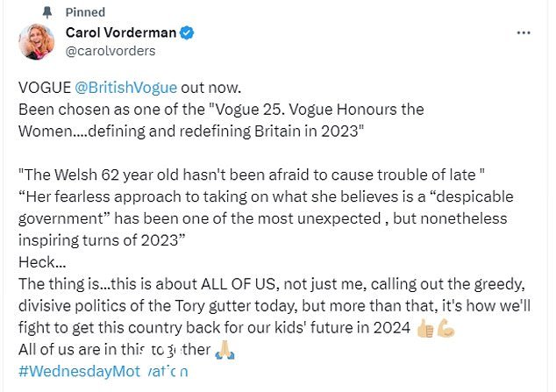Click the word VOGUE starting the tweet
This screenshot has width=556, height=392.
[x=45, y=88]
